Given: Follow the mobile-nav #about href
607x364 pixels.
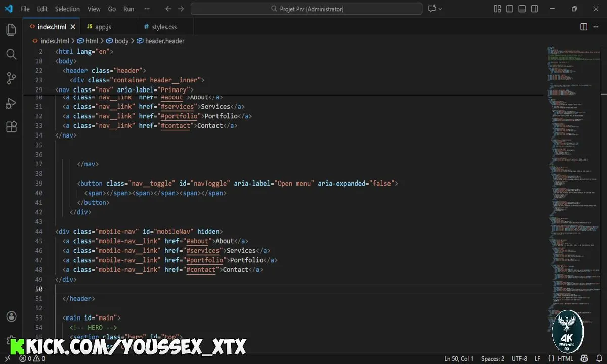Looking at the screenshot, I should [197, 241].
